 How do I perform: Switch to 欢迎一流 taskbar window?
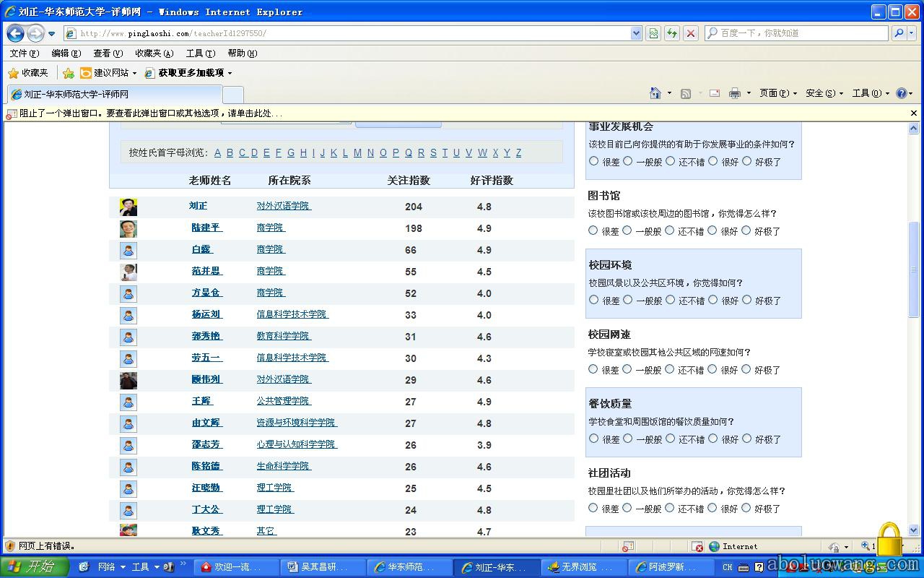[x=238, y=567]
